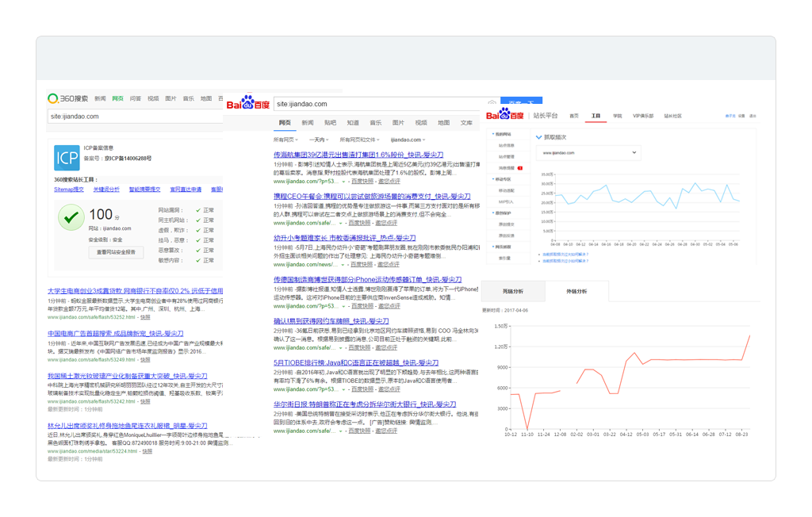Select 贴吧 tab in Baidu search

[330, 123]
